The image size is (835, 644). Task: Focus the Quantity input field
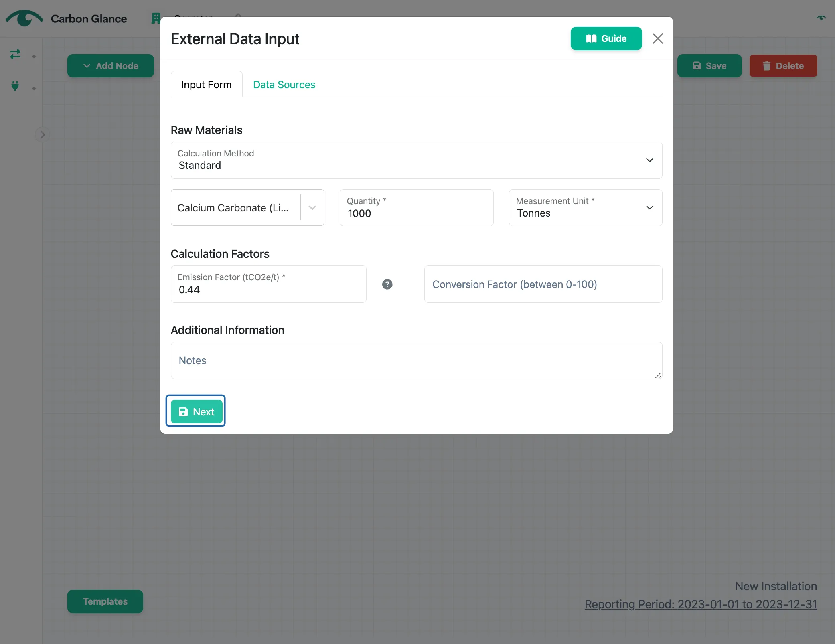pos(416,207)
